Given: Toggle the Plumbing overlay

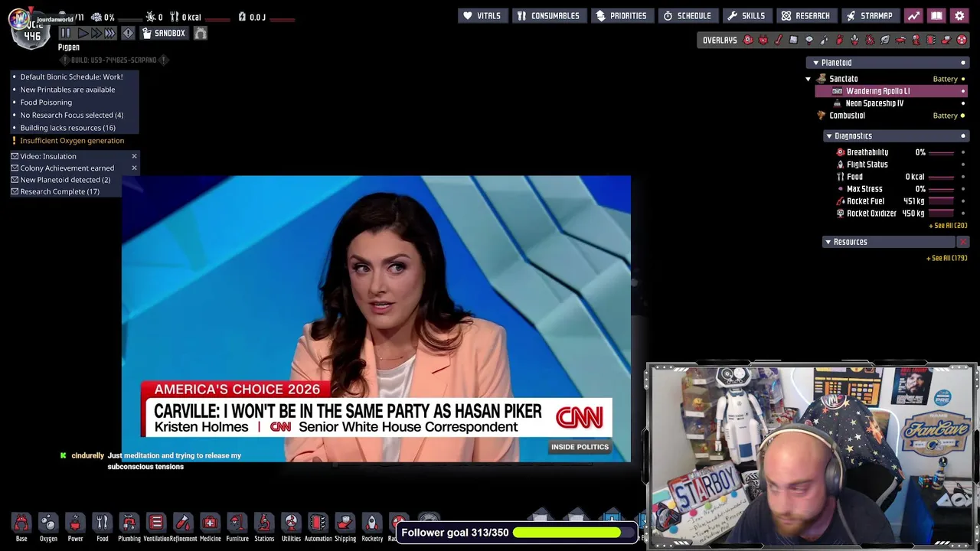Looking at the screenshot, I should [x=825, y=40].
